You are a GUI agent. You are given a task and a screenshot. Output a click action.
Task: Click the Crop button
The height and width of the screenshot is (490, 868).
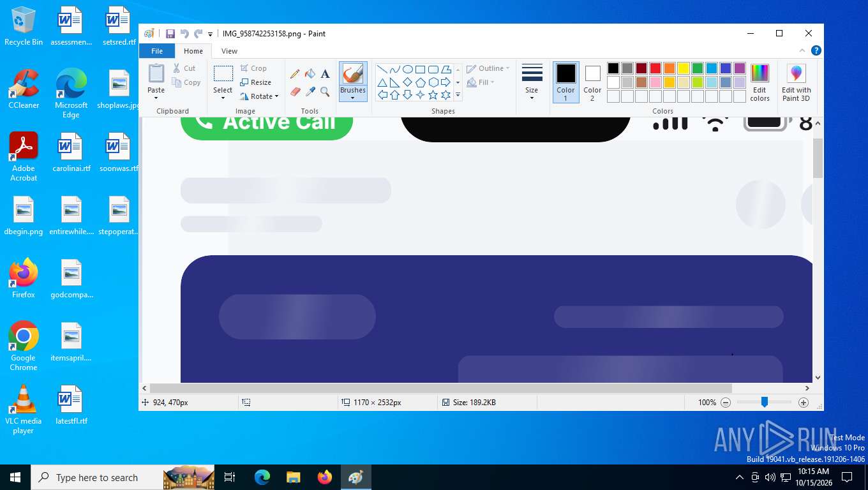click(254, 68)
